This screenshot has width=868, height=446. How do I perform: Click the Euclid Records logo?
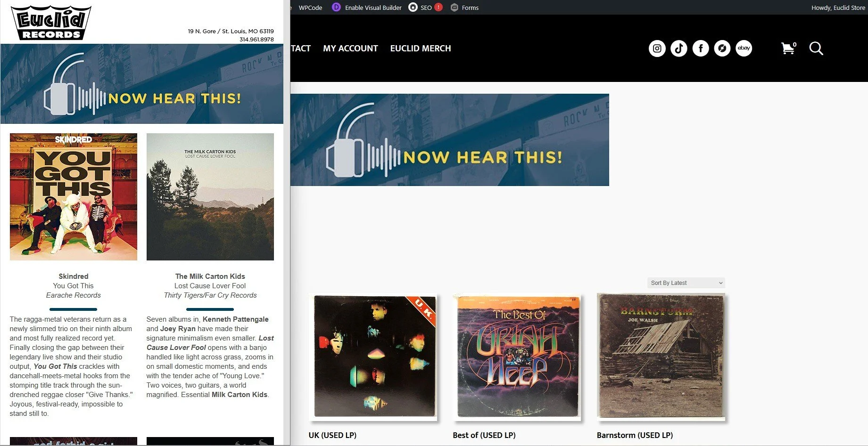tap(51, 23)
